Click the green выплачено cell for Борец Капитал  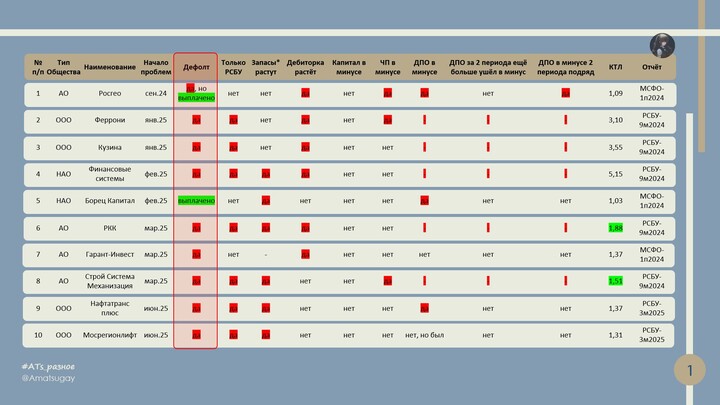pos(196,200)
